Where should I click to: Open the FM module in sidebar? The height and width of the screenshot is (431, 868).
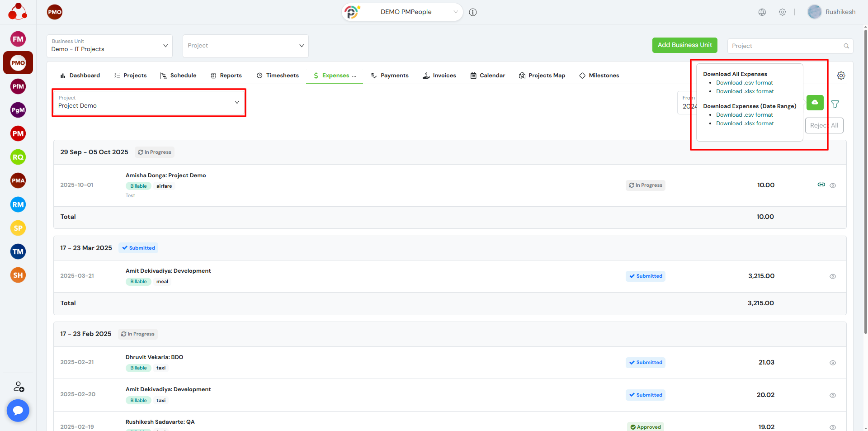pyautogui.click(x=18, y=39)
